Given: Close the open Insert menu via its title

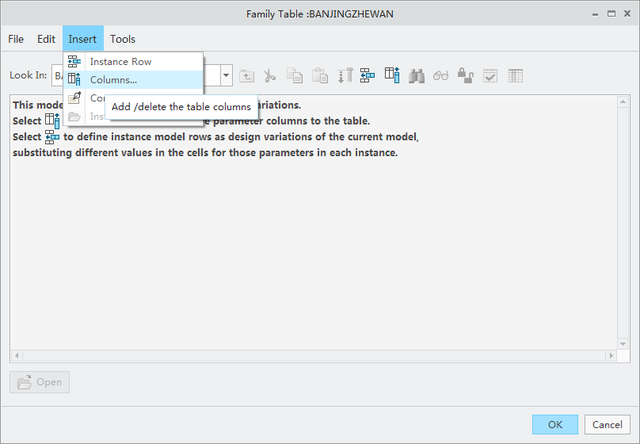Looking at the screenshot, I should pyautogui.click(x=83, y=39).
